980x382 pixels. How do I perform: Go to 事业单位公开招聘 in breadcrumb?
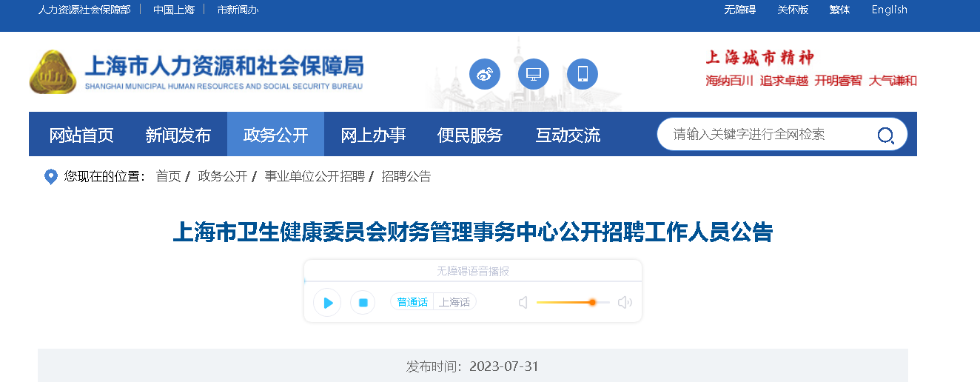pos(315,176)
